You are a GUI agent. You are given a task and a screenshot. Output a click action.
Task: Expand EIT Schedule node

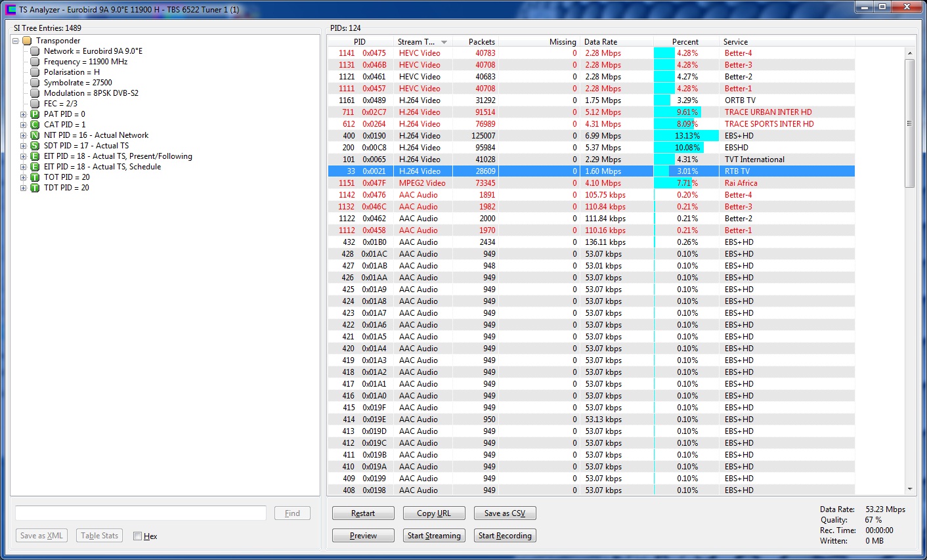pyautogui.click(x=23, y=167)
